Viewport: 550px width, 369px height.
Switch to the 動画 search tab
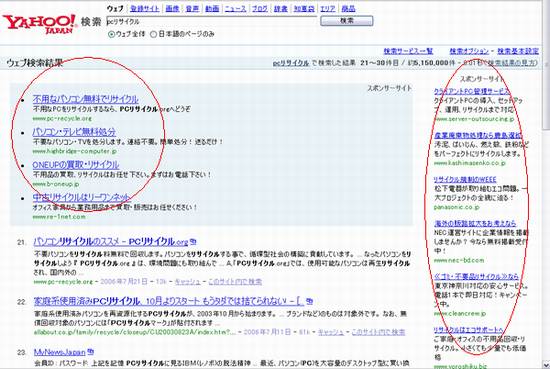[x=212, y=8]
